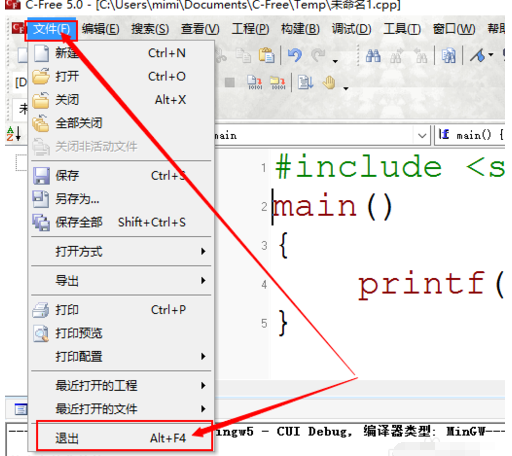This screenshot has width=512, height=456.
Task: Click the highlighter pen toolbar icon
Action: coord(477,55)
